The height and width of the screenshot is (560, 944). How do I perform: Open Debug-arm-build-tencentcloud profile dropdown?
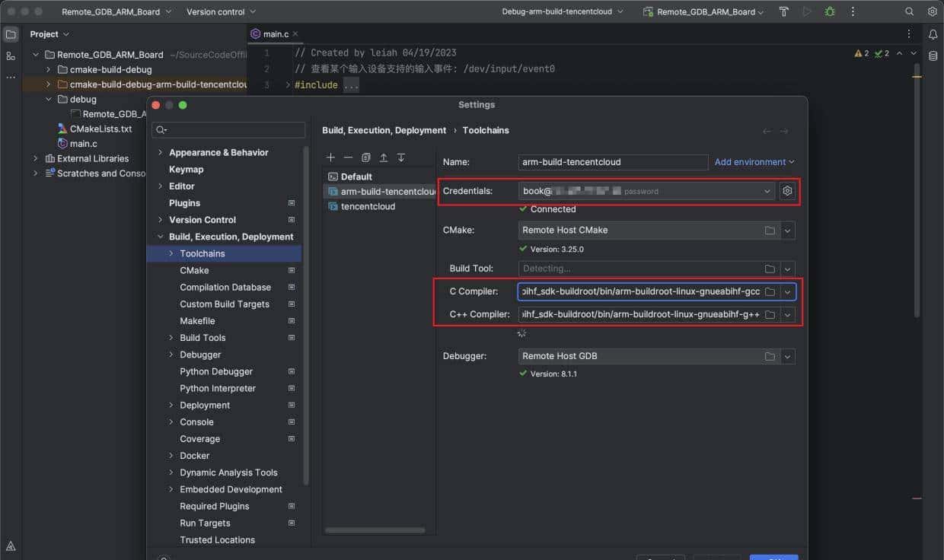[x=562, y=11]
